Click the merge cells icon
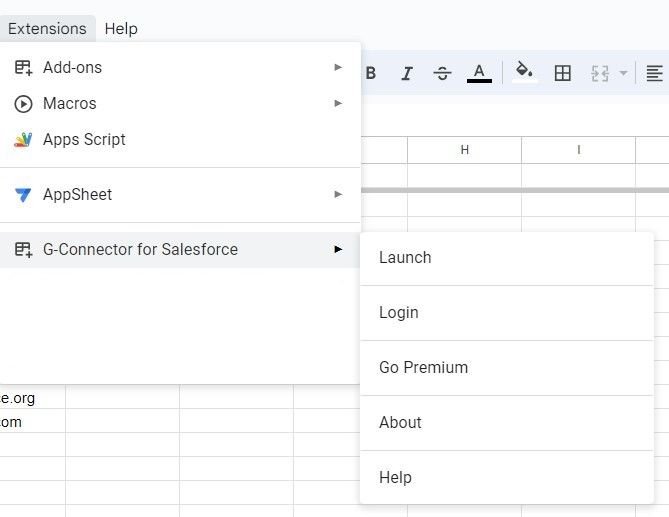The height and width of the screenshot is (517, 669). coord(600,73)
